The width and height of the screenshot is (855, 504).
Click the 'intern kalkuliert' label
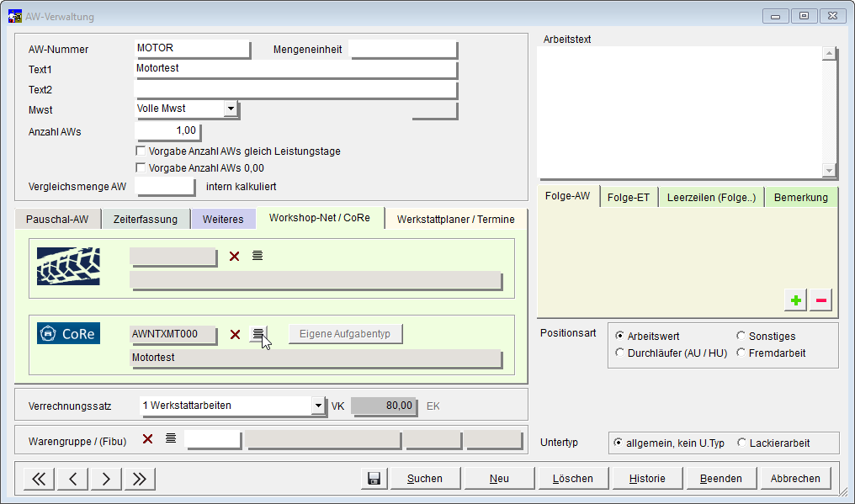click(x=241, y=187)
